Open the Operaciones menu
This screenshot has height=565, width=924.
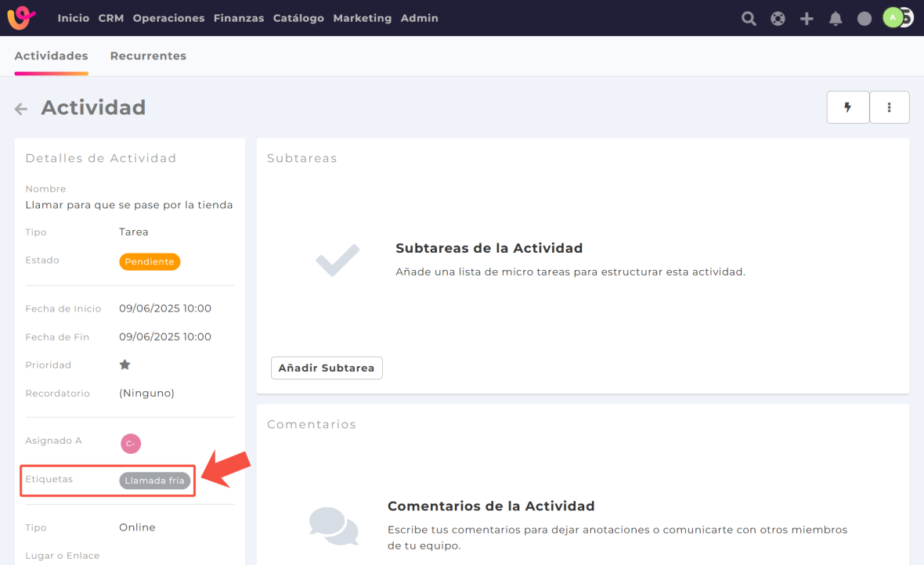tap(168, 18)
